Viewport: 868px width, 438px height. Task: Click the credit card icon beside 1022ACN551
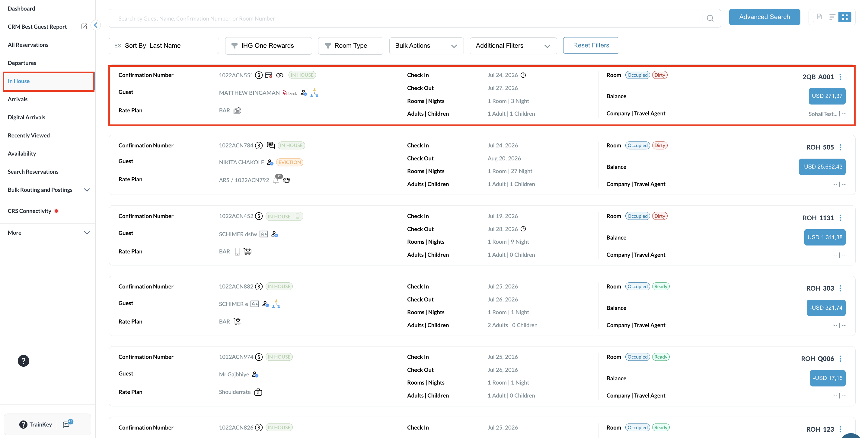(x=269, y=75)
